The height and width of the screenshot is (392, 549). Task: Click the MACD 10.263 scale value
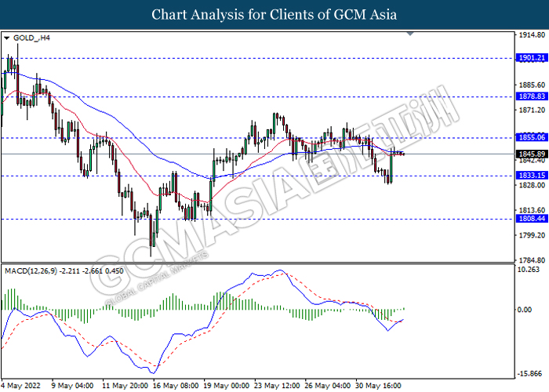pyautogui.click(x=529, y=270)
